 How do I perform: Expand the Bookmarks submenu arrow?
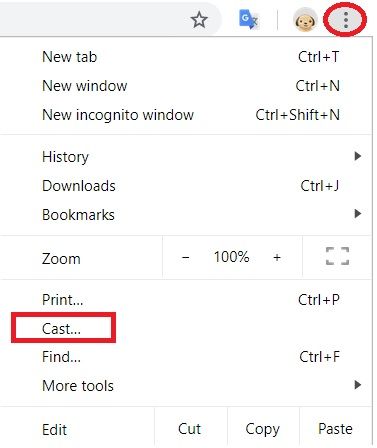click(358, 214)
